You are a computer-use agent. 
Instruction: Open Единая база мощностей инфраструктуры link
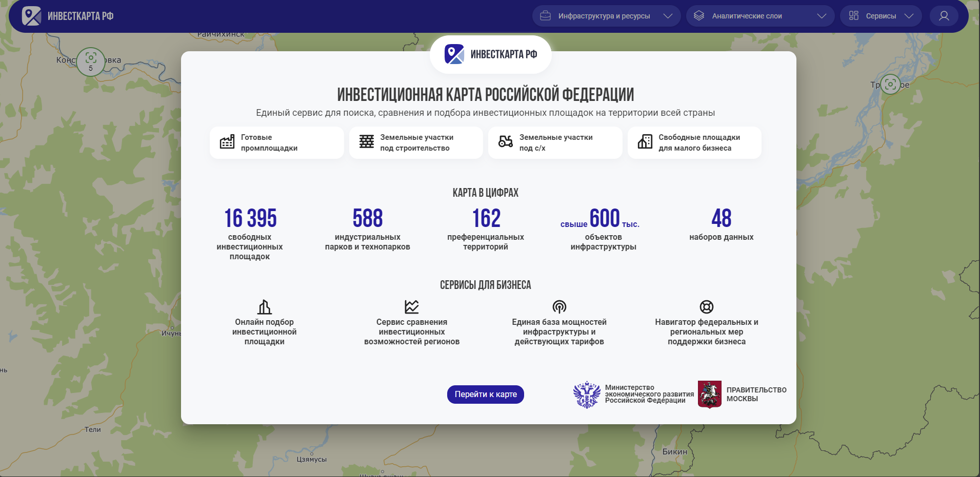pos(559,332)
